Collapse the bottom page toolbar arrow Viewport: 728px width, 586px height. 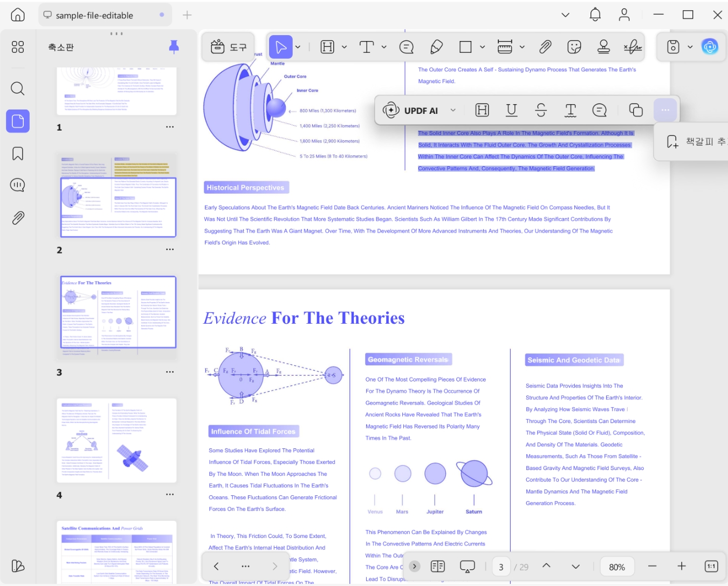click(414, 567)
